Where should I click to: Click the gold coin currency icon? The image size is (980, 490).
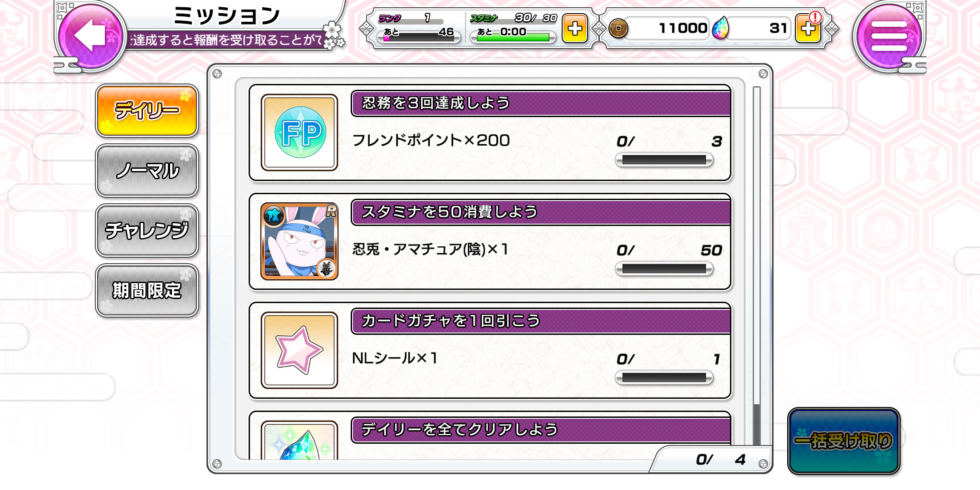pyautogui.click(x=618, y=29)
